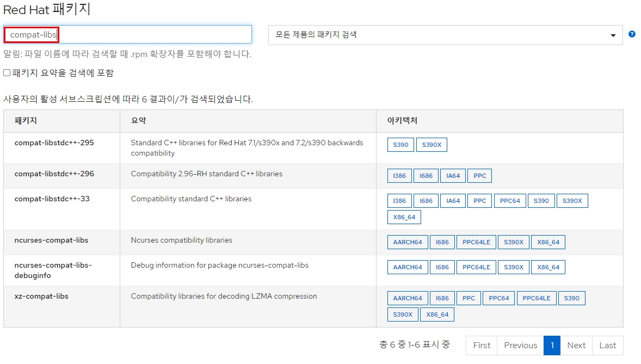This screenshot has height=364, width=641.
Task: Select I686 for compat-libstdc++-296
Action: (x=426, y=176)
